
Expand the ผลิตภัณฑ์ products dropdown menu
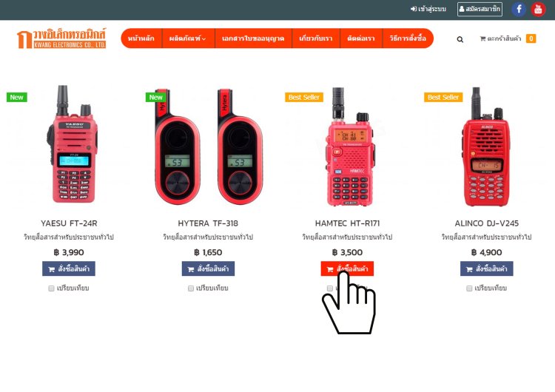(187, 38)
